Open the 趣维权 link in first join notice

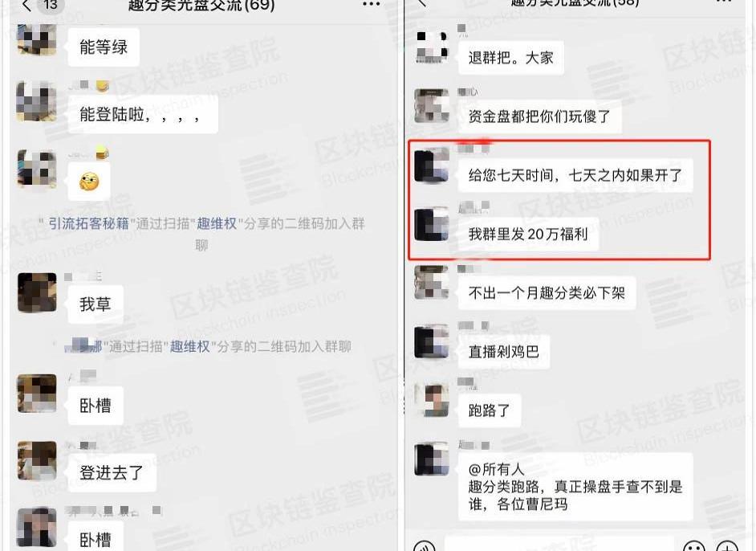point(217,223)
